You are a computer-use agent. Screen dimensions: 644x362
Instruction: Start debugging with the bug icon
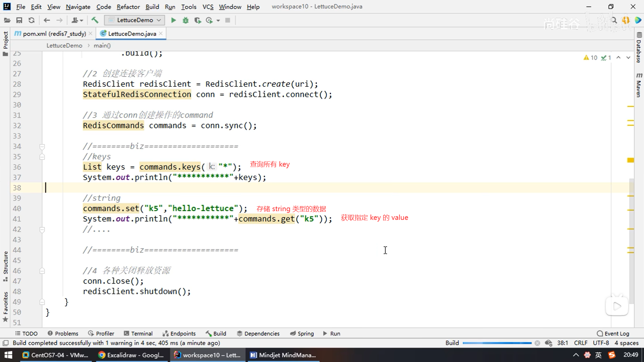[x=185, y=20]
